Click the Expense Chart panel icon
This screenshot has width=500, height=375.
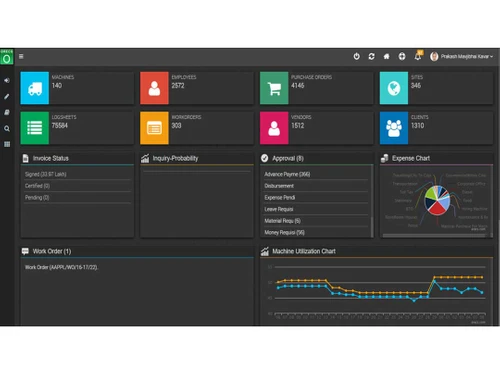(x=384, y=158)
